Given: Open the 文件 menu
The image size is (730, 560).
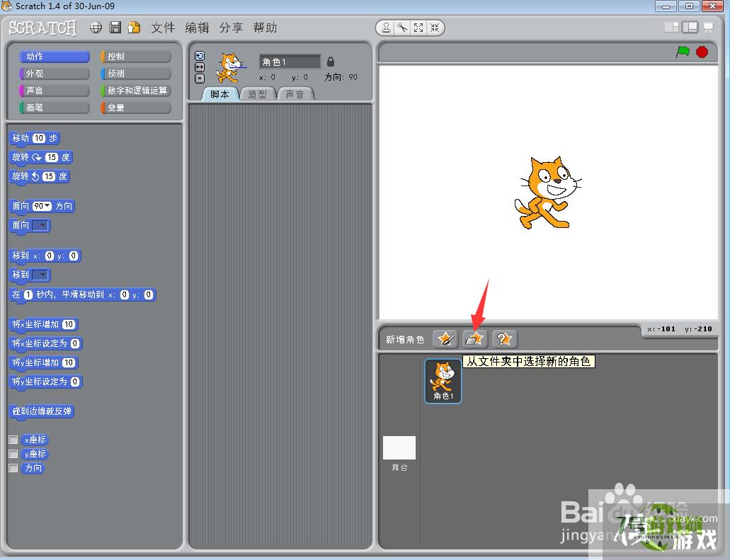Looking at the screenshot, I should point(163,28).
